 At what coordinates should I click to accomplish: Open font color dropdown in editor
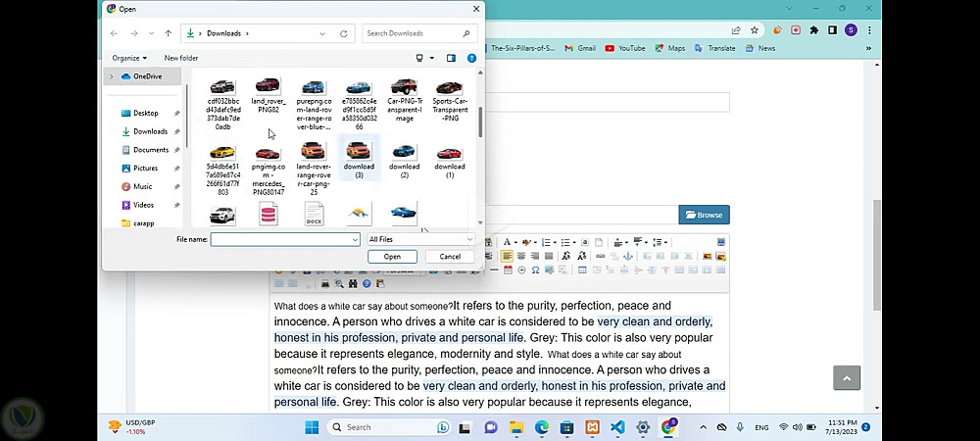click(x=514, y=242)
